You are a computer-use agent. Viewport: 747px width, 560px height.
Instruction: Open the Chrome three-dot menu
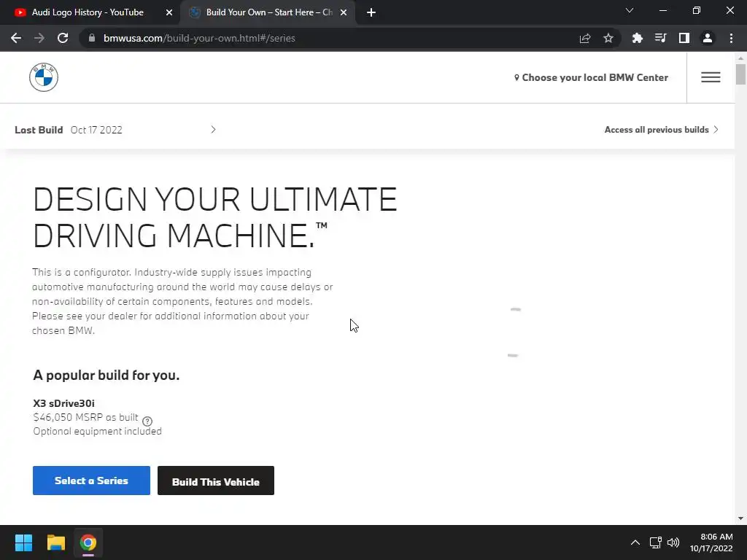pos(731,38)
